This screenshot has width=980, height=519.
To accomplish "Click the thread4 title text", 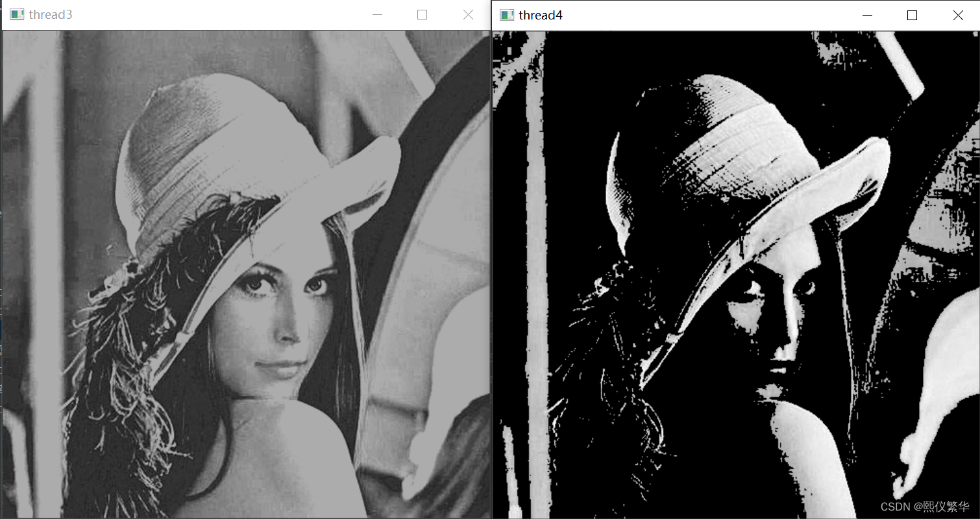I will [x=541, y=15].
